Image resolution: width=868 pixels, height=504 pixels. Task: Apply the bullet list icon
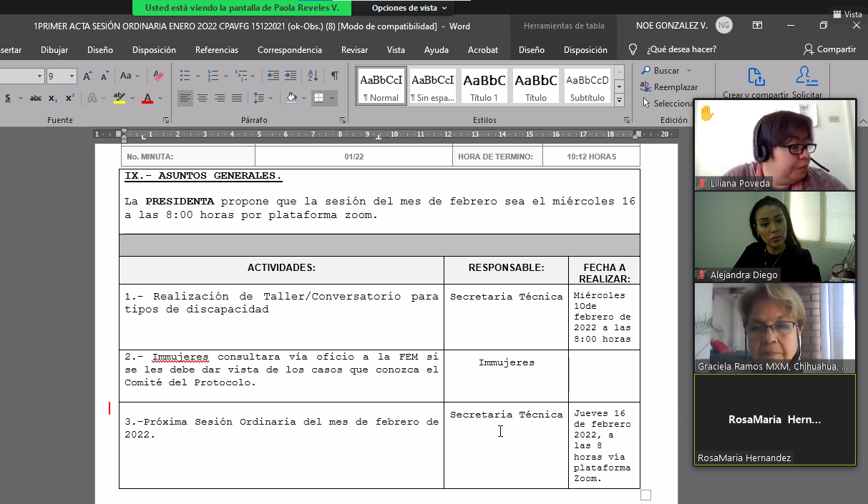[x=185, y=76]
